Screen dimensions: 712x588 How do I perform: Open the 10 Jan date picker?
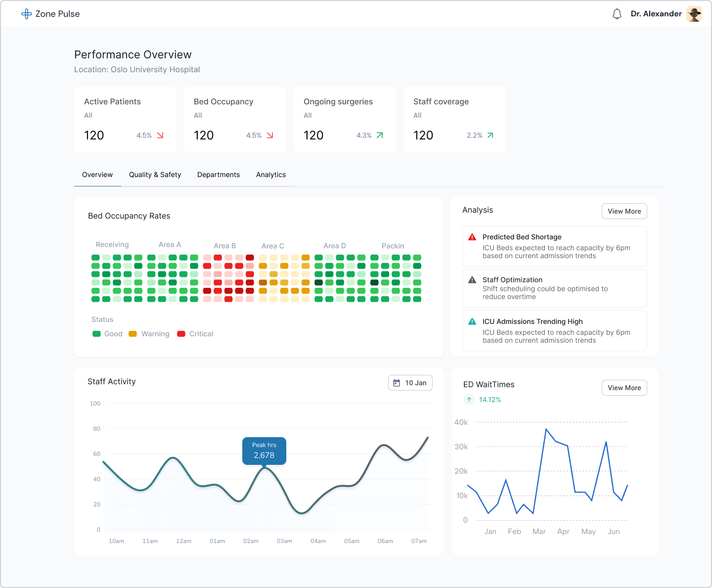pos(410,383)
